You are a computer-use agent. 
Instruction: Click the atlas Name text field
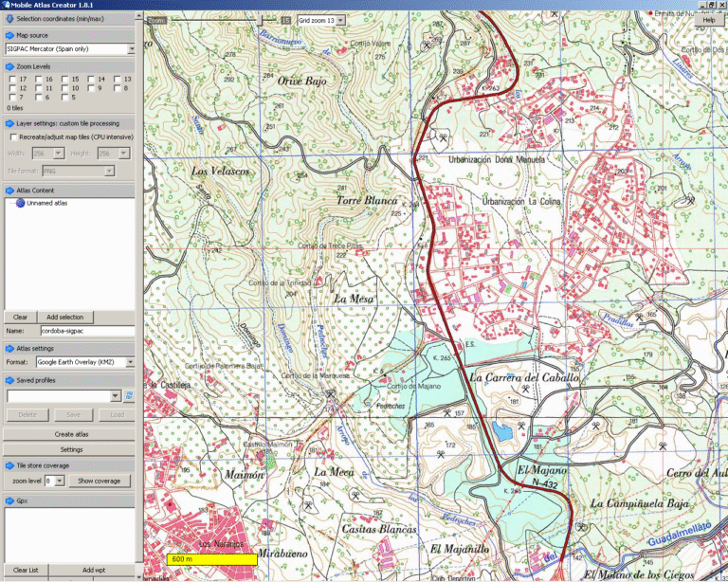pyautogui.click(x=86, y=331)
